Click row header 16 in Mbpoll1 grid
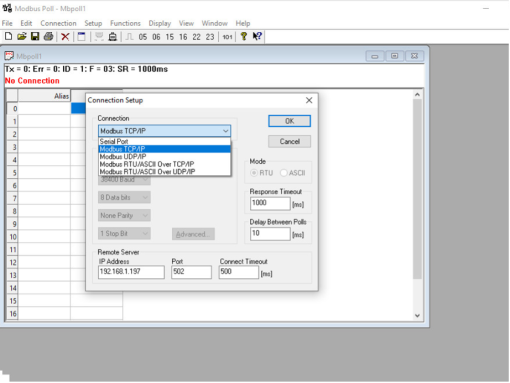Screen dimensions: 510x383 [x=13, y=314]
